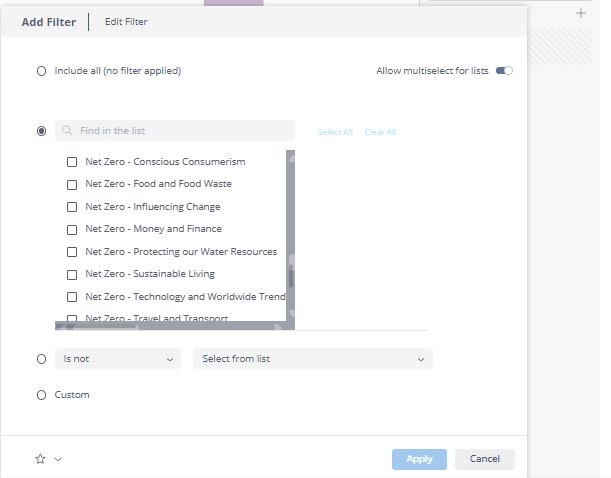Open the Is not operator dropdown
611x478 pixels.
pyautogui.click(x=118, y=359)
